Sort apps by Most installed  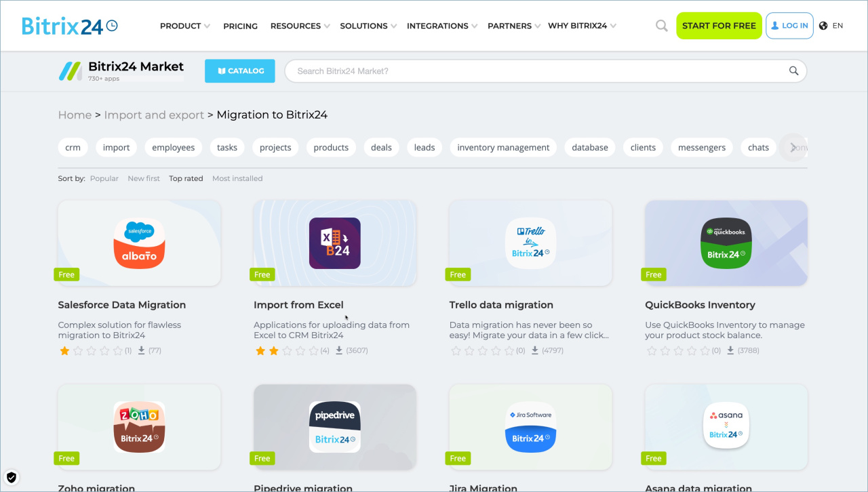[237, 179]
